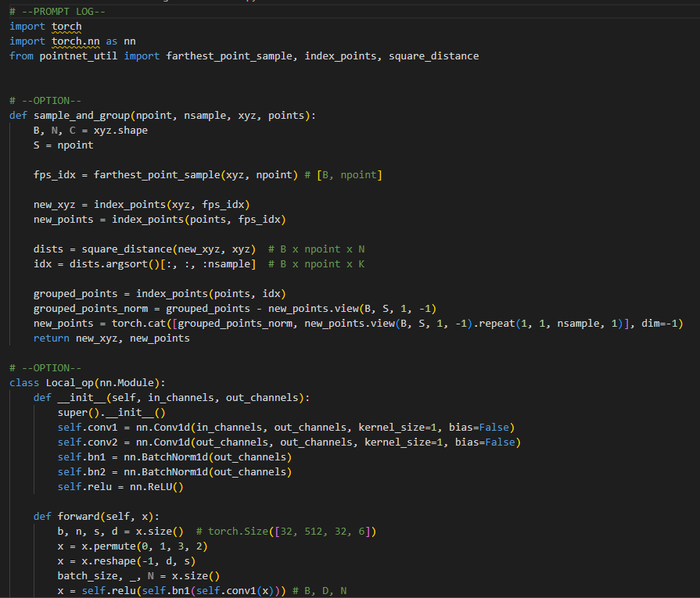
Task: Click the '# B x npoint x N' comment
Action: (316, 249)
